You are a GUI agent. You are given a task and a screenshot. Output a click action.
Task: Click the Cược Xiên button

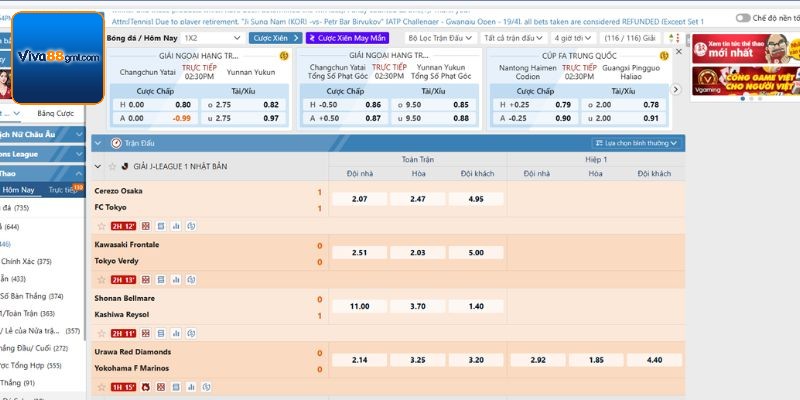pos(275,38)
